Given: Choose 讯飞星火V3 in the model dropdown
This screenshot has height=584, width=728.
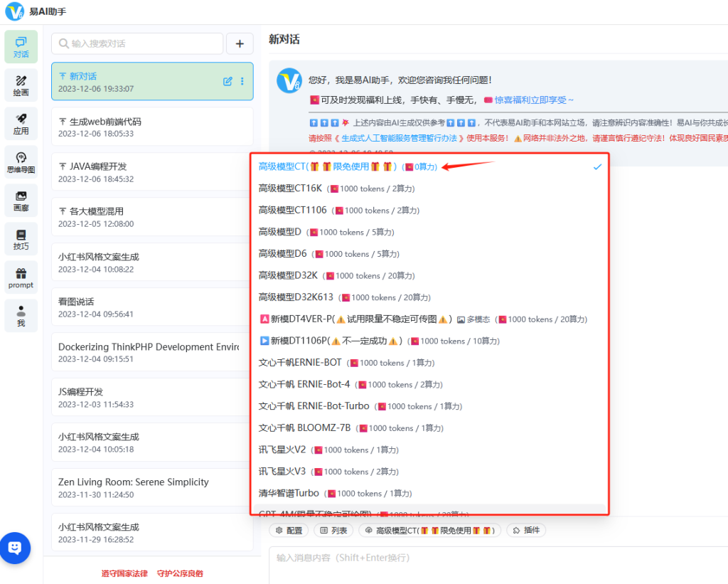Looking at the screenshot, I should [x=282, y=472].
